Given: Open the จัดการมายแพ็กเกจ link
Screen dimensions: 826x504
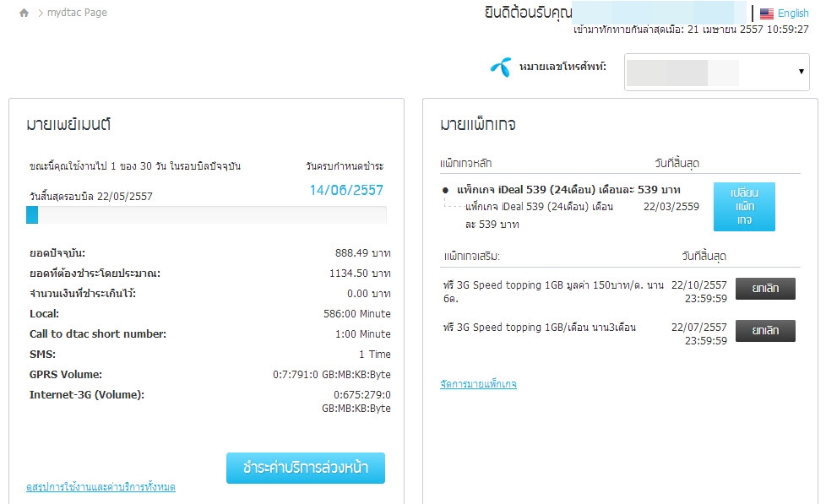Looking at the screenshot, I should (478, 384).
